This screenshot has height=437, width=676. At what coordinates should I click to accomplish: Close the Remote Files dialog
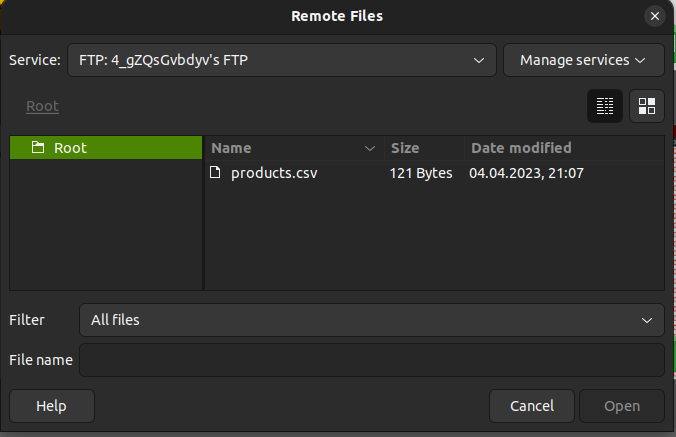pos(654,16)
